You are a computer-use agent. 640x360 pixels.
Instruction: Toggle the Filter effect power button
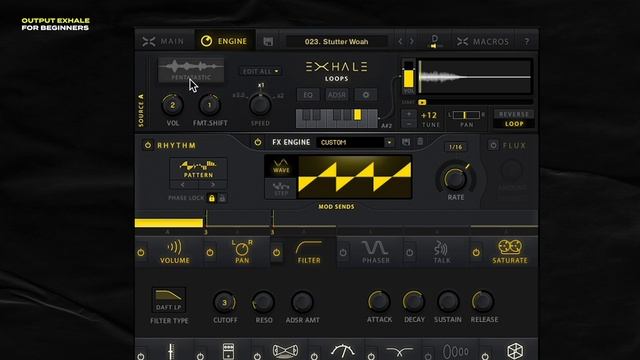[276, 253]
